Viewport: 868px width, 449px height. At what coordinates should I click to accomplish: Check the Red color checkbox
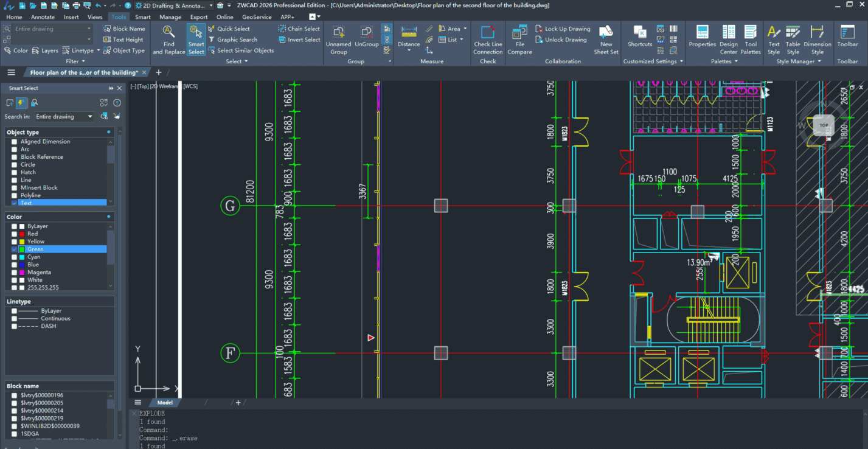(x=15, y=234)
